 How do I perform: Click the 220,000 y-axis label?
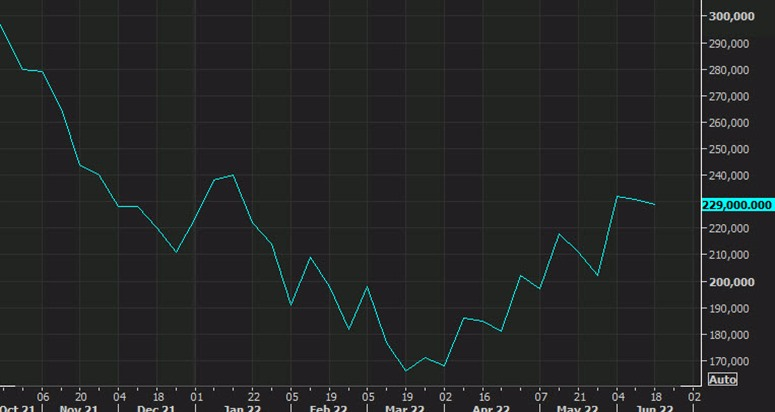pyautogui.click(x=729, y=228)
